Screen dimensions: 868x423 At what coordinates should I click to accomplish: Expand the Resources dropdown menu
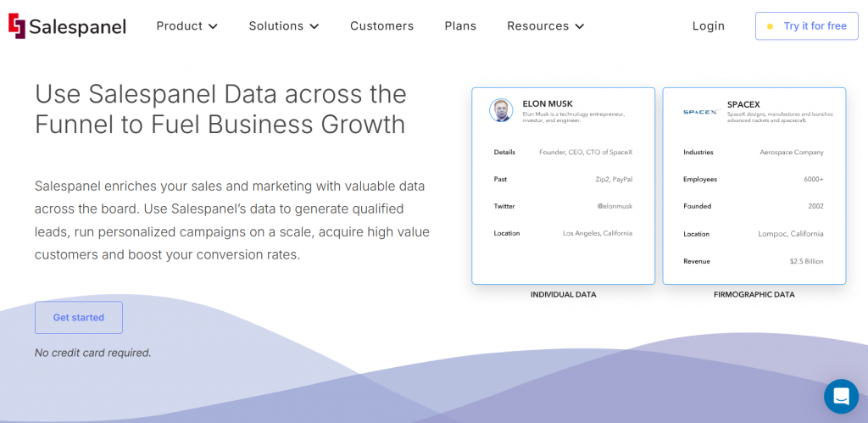coord(545,26)
